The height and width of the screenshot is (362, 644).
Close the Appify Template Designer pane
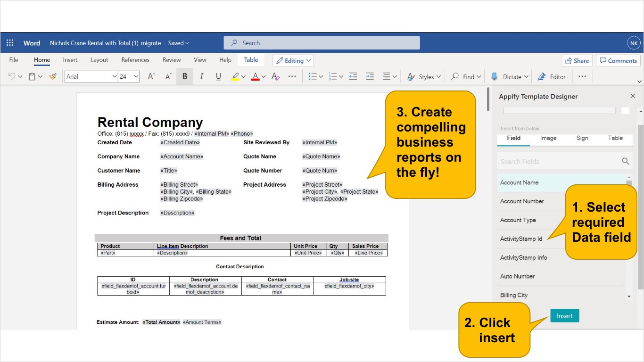(633, 96)
